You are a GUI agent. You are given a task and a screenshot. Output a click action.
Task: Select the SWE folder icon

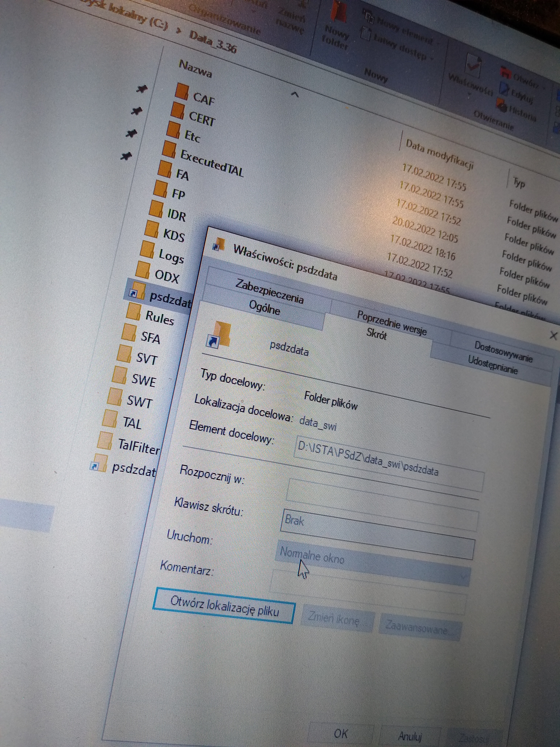click(119, 375)
